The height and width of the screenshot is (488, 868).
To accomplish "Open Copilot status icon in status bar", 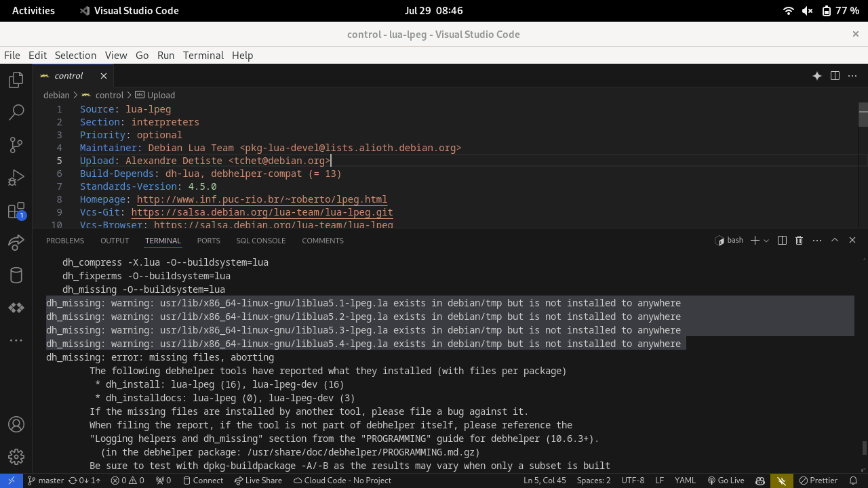I will coord(760,481).
